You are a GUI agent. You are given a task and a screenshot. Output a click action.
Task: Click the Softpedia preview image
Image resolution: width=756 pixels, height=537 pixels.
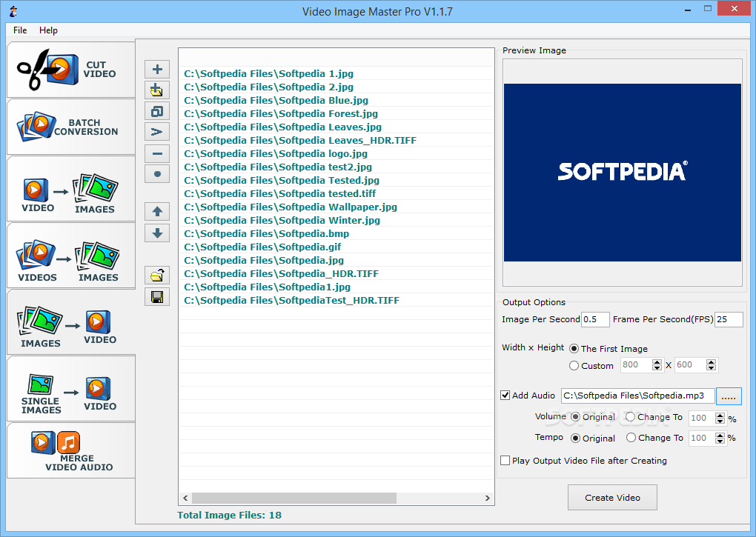coord(623,173)
